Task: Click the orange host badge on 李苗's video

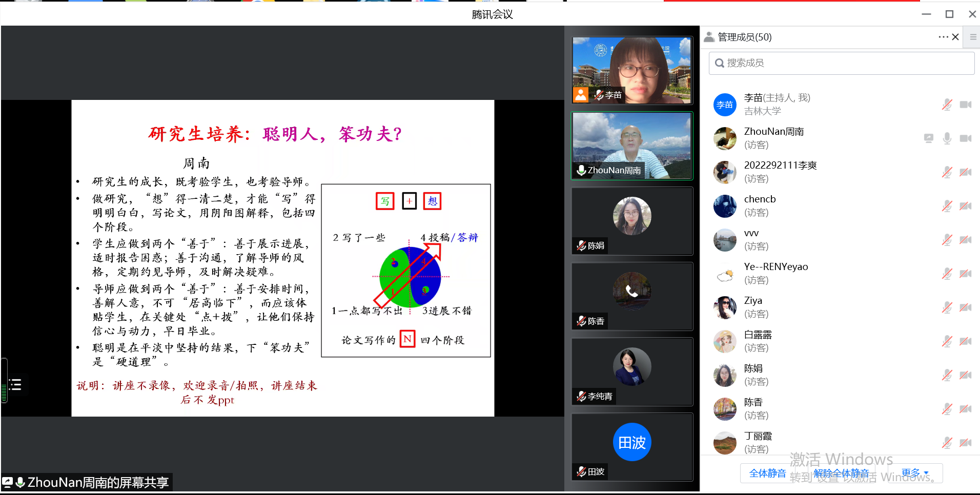Action: (x=581, y=95)
